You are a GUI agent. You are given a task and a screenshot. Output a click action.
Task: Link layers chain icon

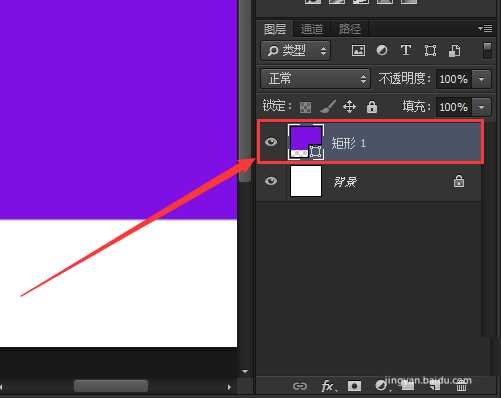coord(300,386)
